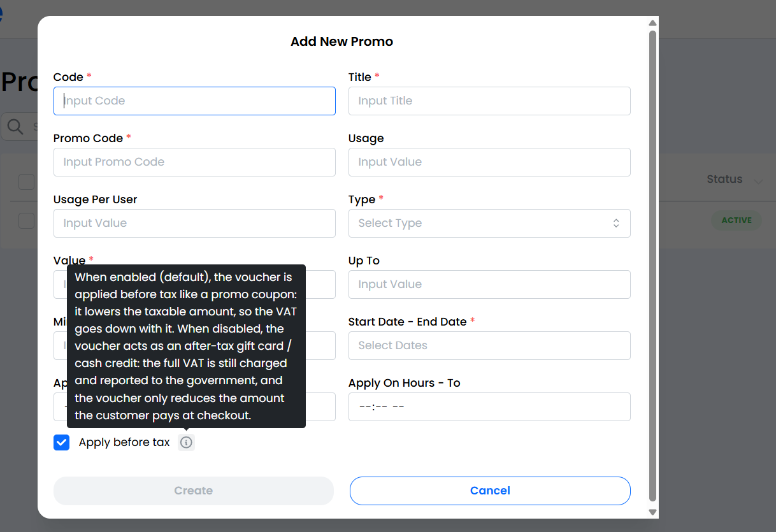The height and width of the screenshot is (532, 776).
Task: Click the Add New Promo dialog title
Action: pyautogui.click(x=341, y=41)
